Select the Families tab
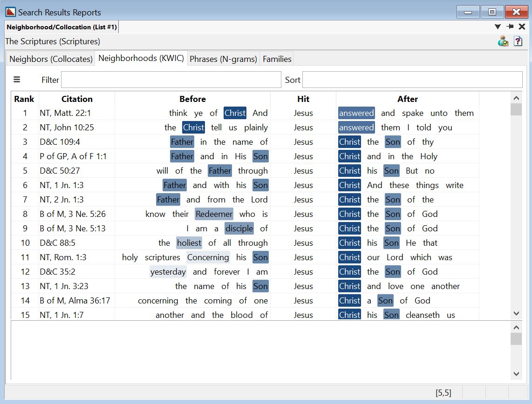 pyautogui.click(x=277, y=59)
